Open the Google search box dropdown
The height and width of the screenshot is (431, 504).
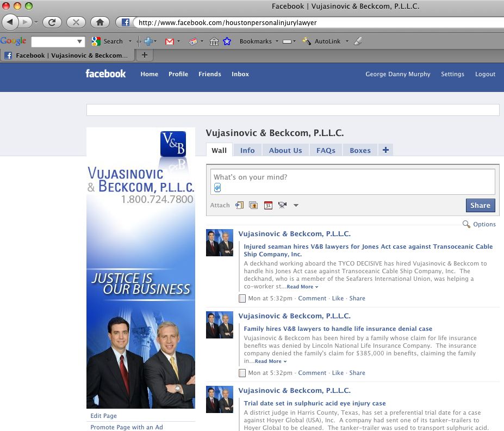pyautogui.click(x=79, y=41)
